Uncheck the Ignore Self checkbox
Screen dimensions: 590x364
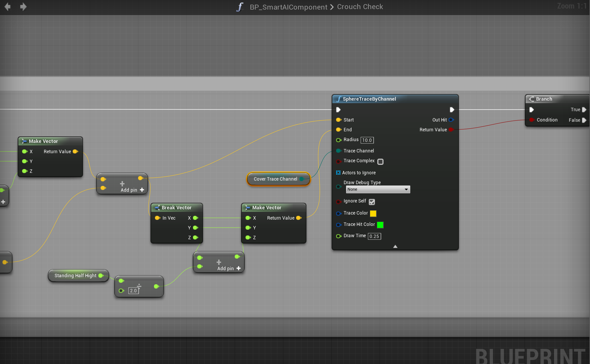372,202
